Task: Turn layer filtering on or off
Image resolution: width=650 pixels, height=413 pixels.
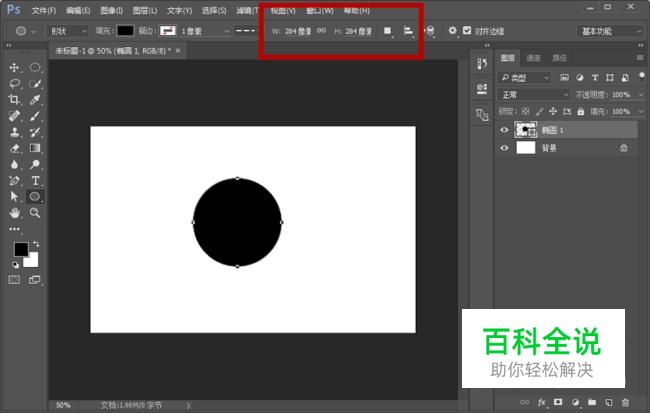Action: 642,76
